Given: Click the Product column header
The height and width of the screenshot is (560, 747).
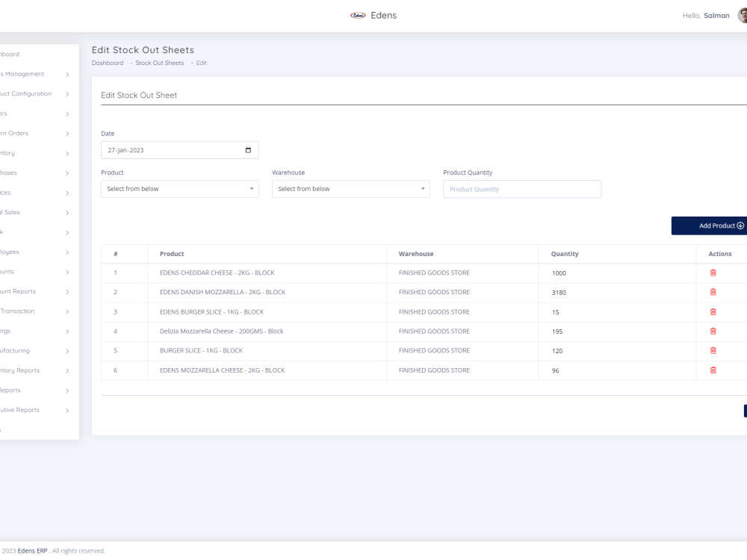Looking at the screenshot, I should tap(172, 254).
